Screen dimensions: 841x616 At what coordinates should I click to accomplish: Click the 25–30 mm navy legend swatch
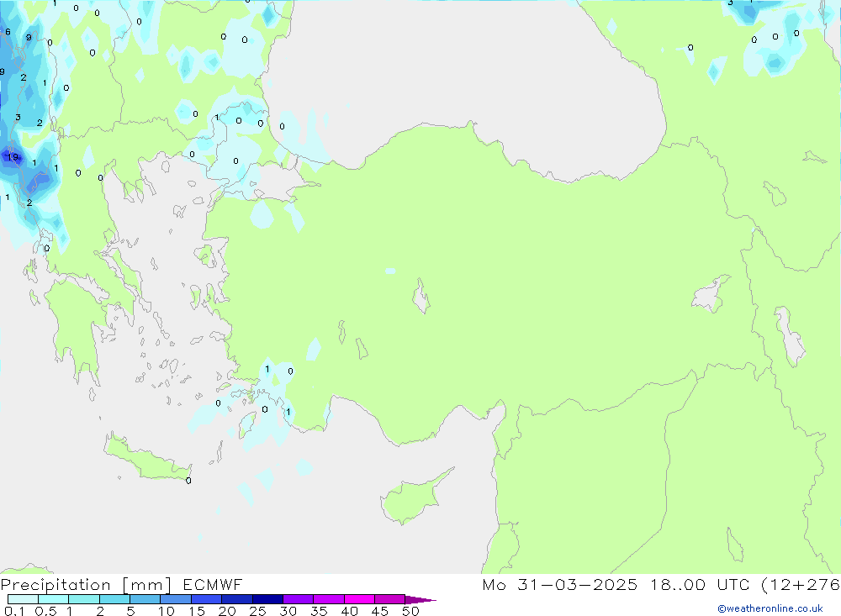click(x=267, y=599)
